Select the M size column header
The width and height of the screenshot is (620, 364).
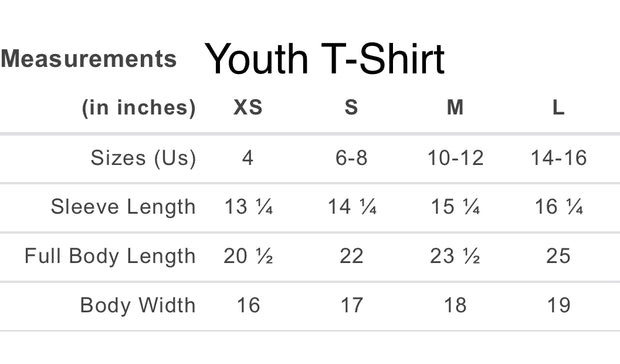[455, 107]
